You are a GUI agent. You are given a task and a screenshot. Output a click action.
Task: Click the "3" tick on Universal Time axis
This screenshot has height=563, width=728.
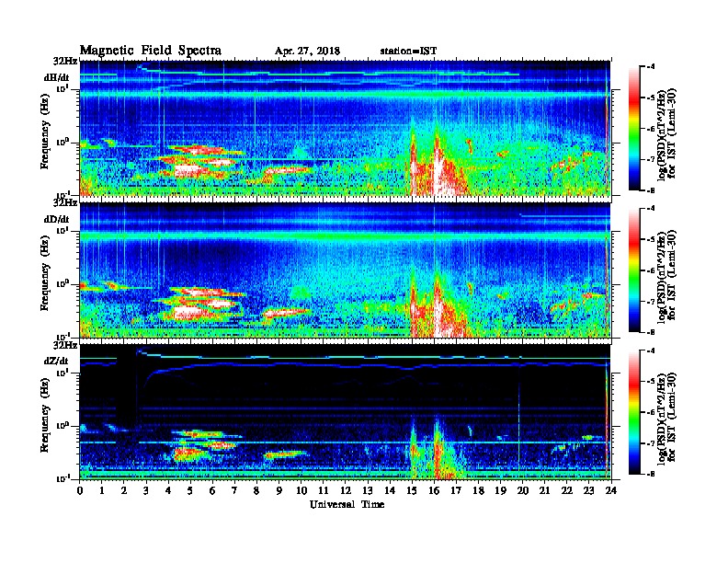[x=146, y=490]
